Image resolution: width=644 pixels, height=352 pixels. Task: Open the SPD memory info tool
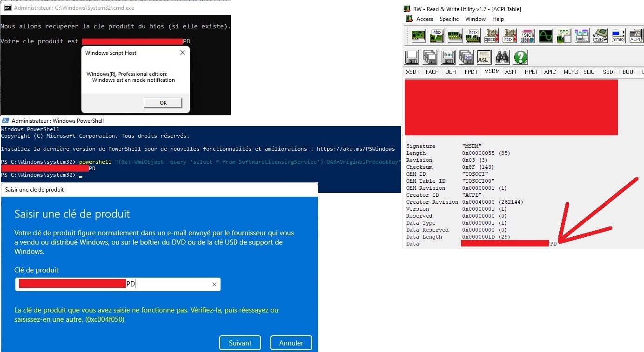click(563, 36)
